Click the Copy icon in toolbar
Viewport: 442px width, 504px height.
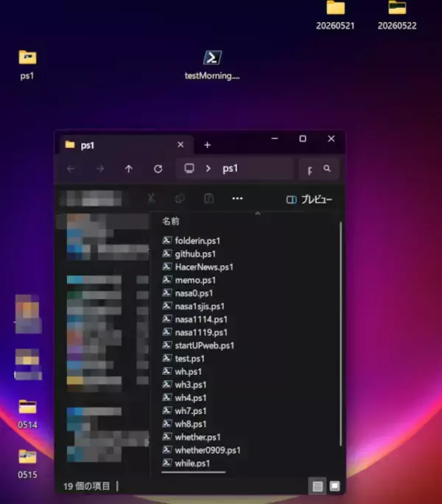pos(180,199)
